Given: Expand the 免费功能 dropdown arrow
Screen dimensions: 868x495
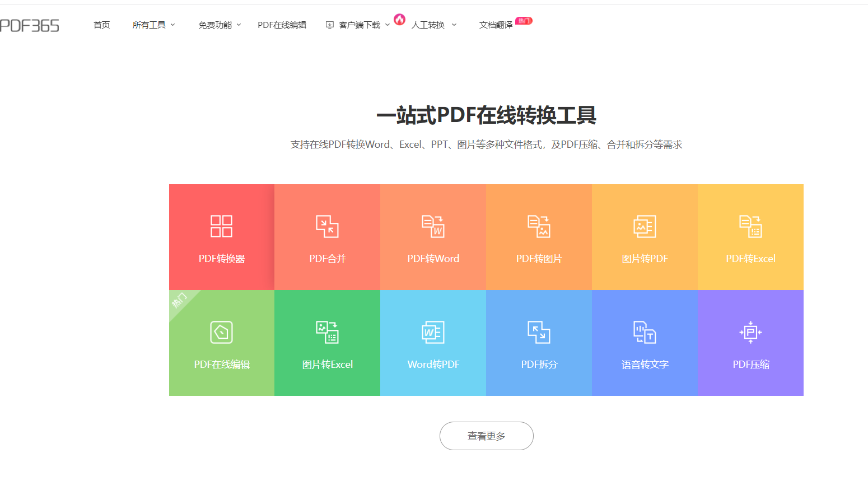Looking at the screenshot, I should point(239,25).
